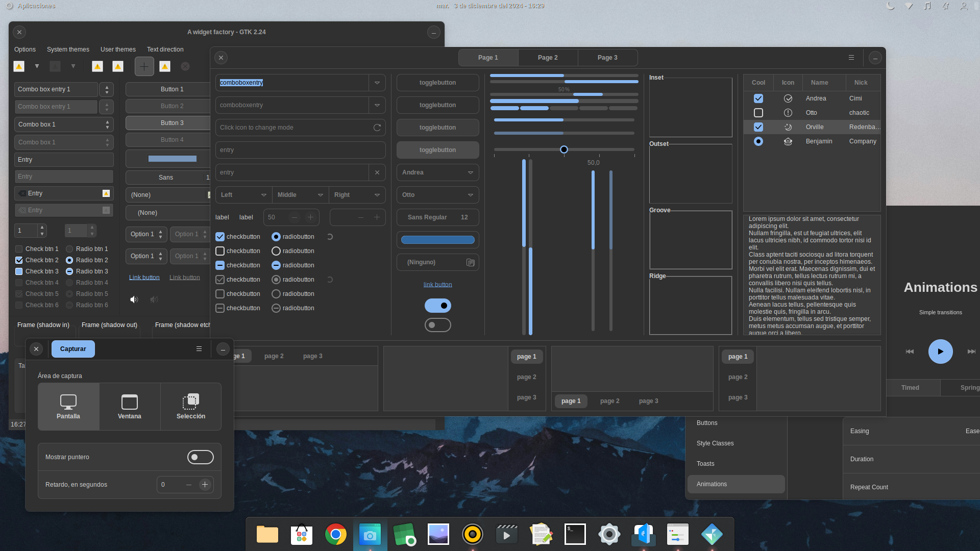
Task: Expand the Left linked dropdown
Action: 243,195
